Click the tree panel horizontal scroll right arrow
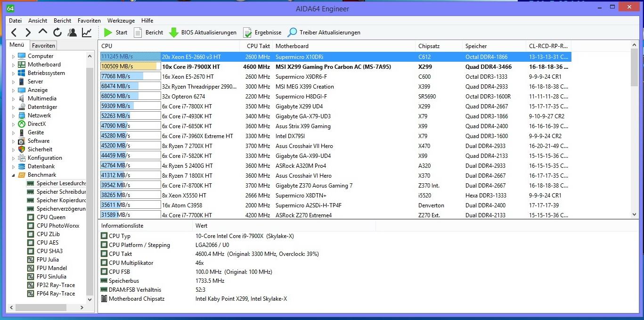This screenshot has width=644, height=320. tap(82, 307)
